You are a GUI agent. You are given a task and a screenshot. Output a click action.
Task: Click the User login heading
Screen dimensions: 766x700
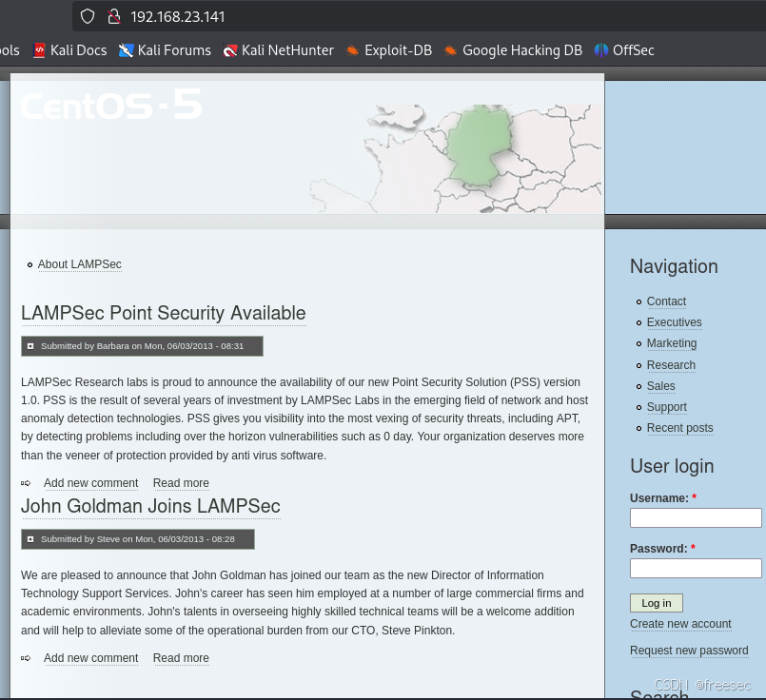tap(672, 466)
